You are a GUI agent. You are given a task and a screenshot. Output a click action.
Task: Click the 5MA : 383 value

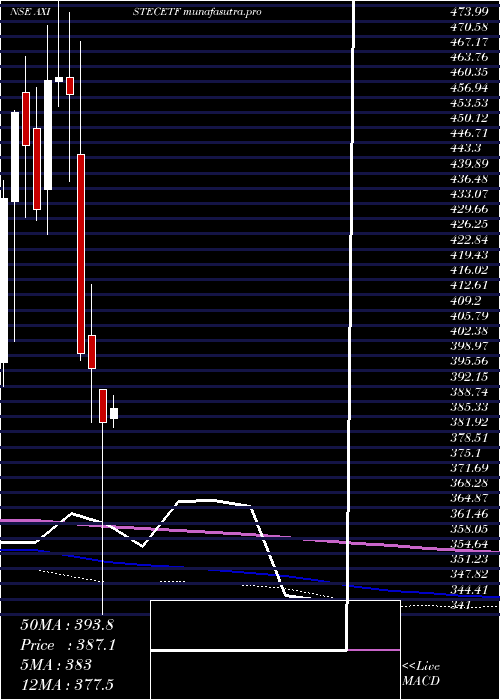56,665
